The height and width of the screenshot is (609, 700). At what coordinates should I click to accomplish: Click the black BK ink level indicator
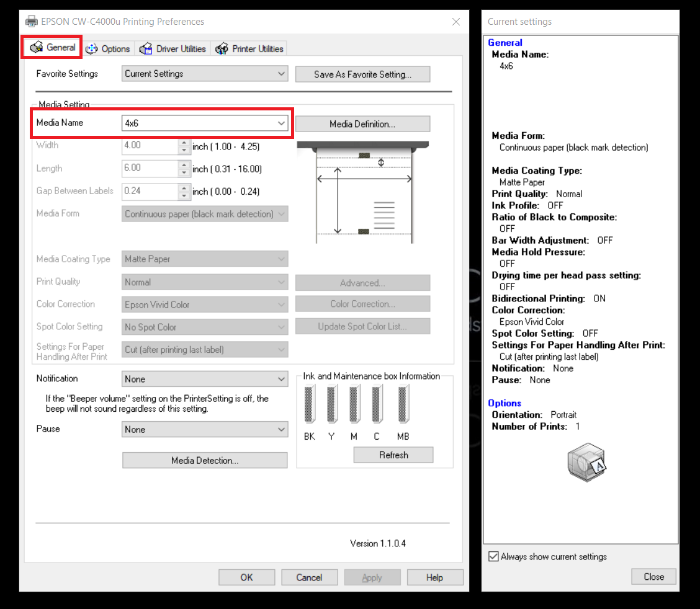coord(309,405)
